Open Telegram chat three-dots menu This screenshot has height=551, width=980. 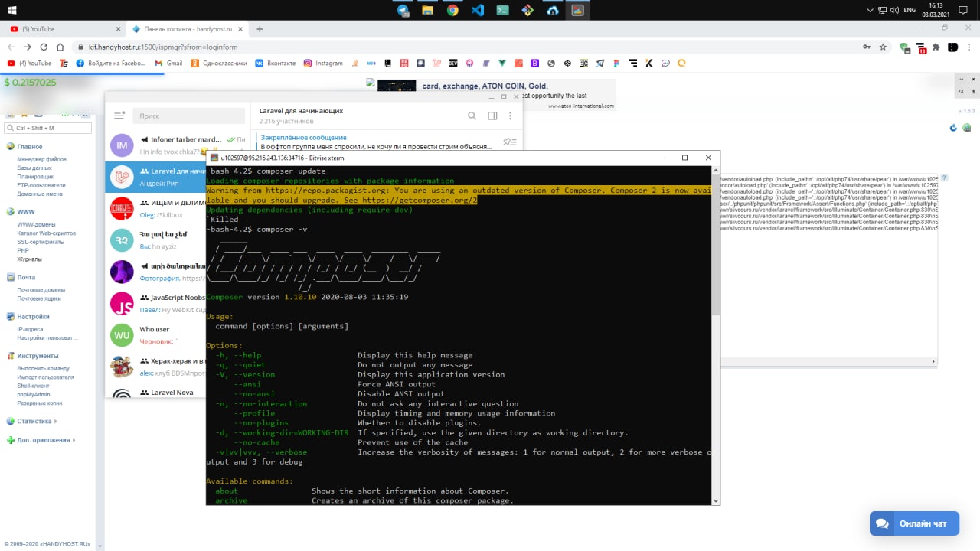click(511, 116)
